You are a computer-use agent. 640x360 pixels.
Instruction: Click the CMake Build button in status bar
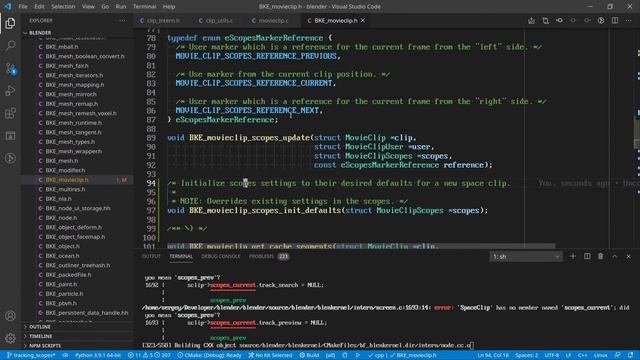pyautogui.click(x=309, y=355)
